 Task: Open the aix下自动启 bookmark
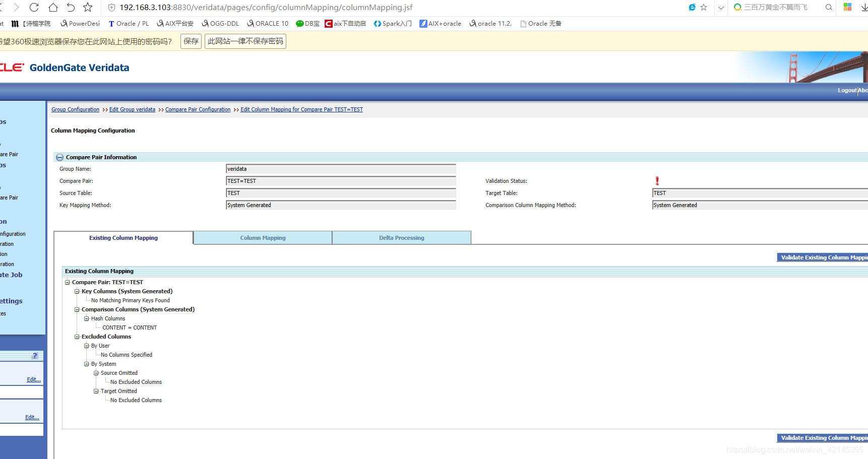pos(345,23)
